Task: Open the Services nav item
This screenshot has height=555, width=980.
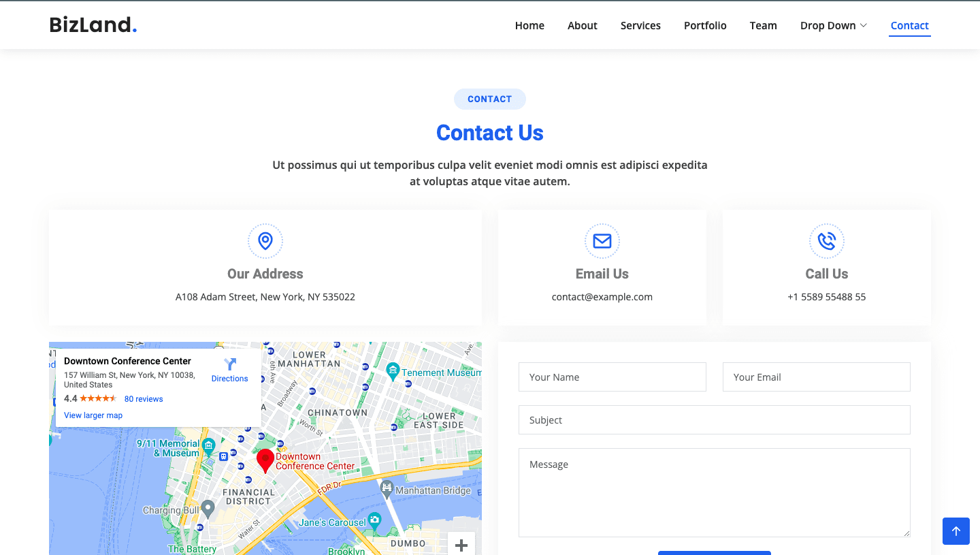Action: tap(640, 26)
